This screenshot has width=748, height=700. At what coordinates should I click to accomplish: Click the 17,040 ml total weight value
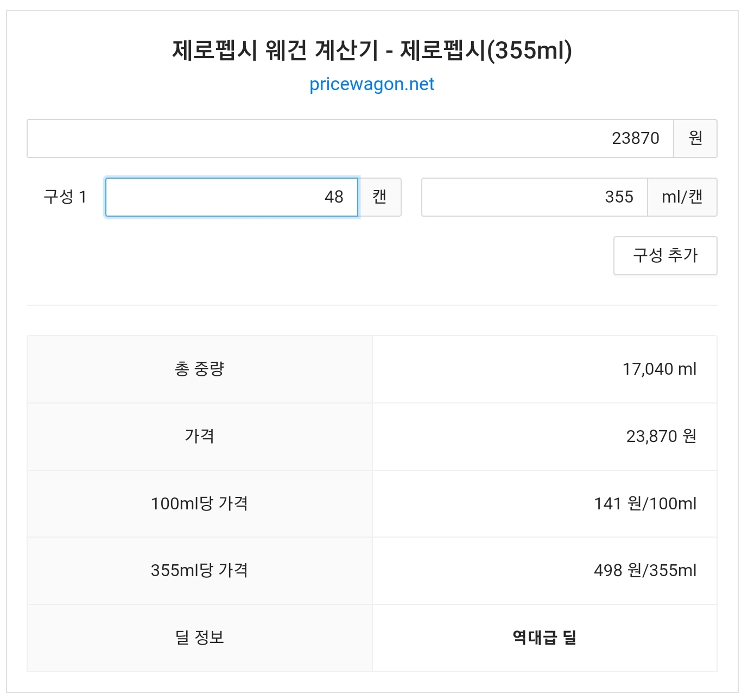(x=659, y=369)
